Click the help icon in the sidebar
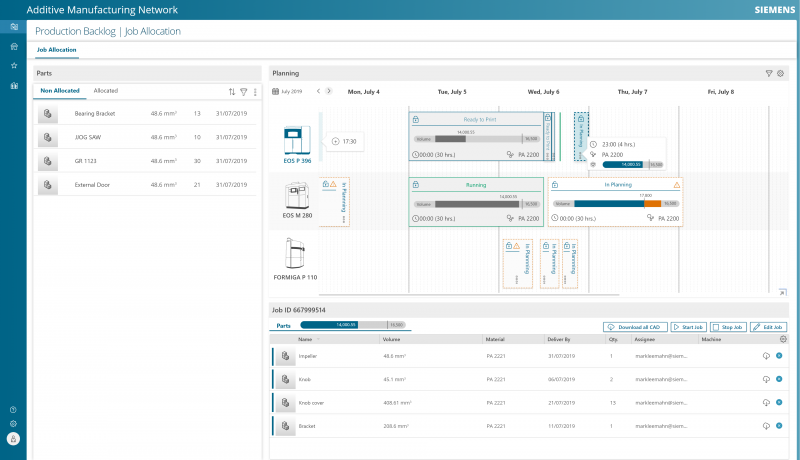This screenshot has height=460, width=800. click(x=13, y=409)
